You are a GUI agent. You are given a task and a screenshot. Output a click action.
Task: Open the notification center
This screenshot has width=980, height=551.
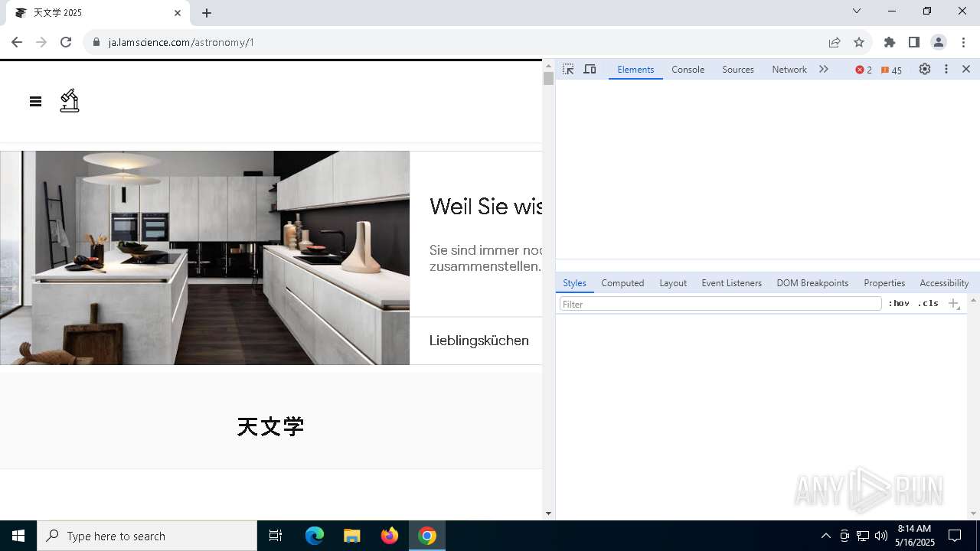click(x=955, y=536)
